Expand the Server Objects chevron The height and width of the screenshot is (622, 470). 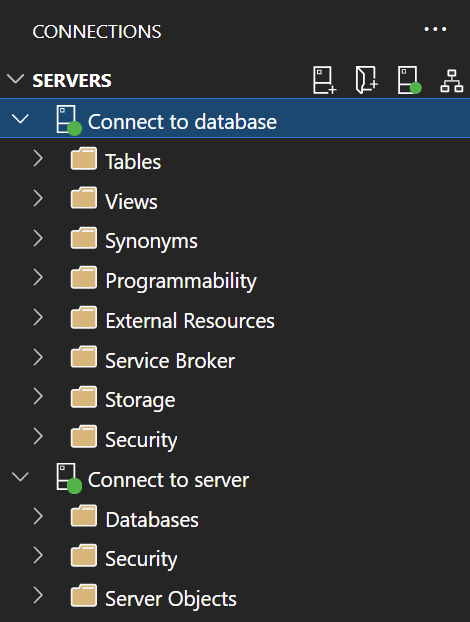(38, 595)
